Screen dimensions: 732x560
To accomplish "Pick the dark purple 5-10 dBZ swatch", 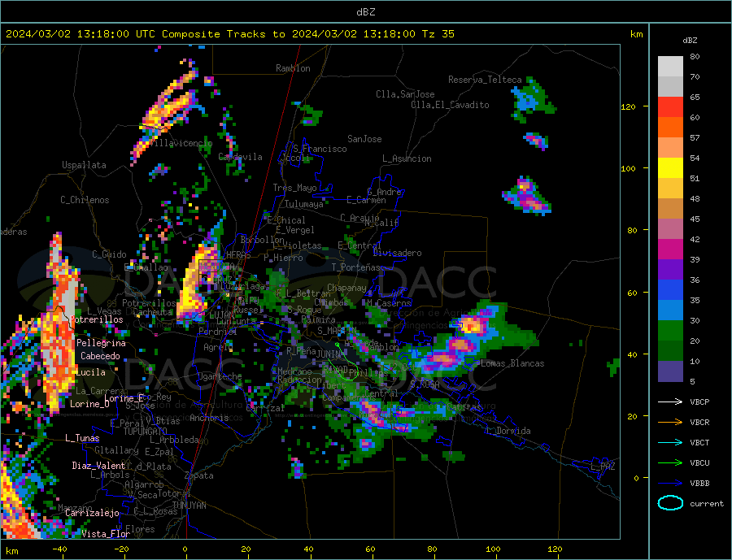I will pos(670,371).
